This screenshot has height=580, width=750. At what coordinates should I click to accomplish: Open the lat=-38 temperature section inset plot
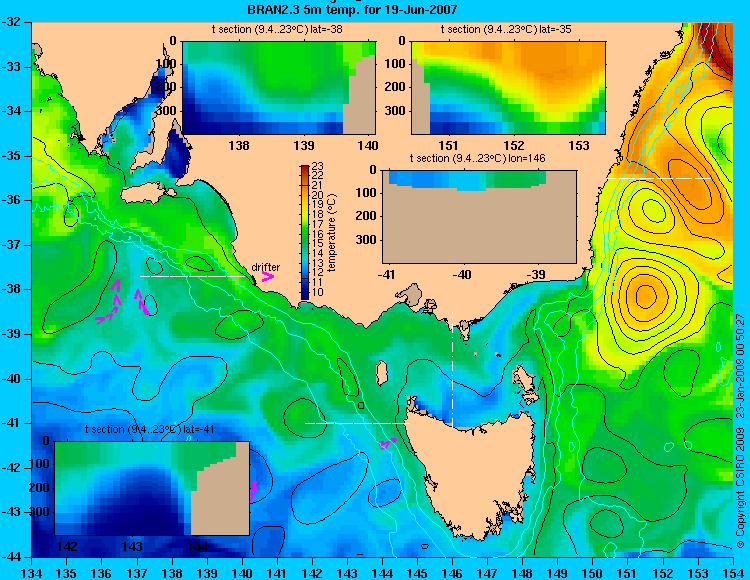(x=279, y=88)
